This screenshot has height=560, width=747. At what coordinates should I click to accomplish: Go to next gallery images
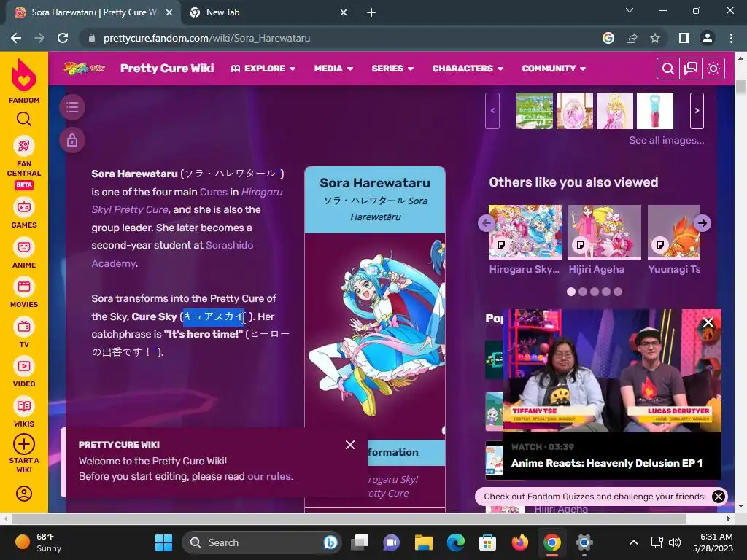coord(697,111)
